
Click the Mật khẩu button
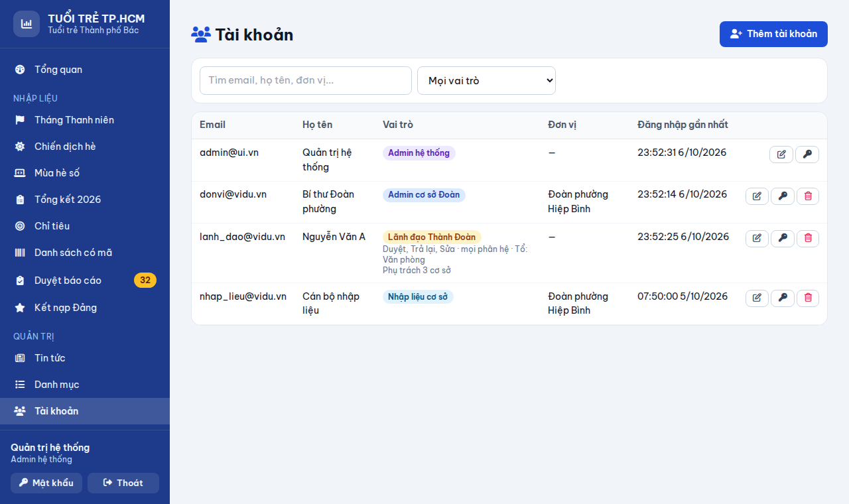pyautogui.click(x=46, y=483)
